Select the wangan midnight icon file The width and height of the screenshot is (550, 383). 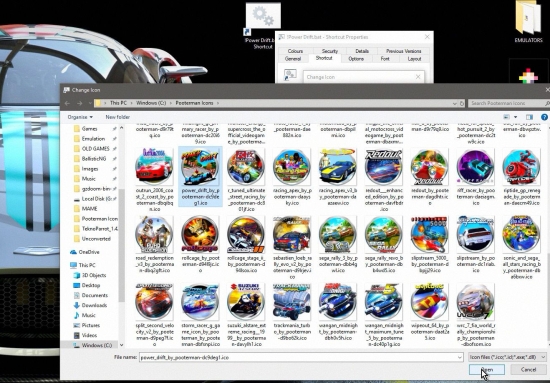click(337, 312)
